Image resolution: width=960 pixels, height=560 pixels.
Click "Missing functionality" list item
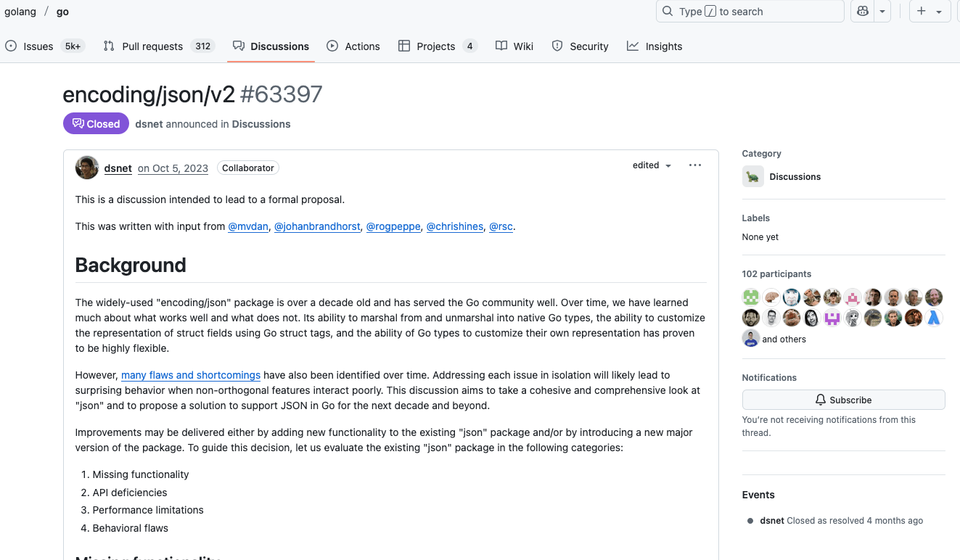[141, 474]
